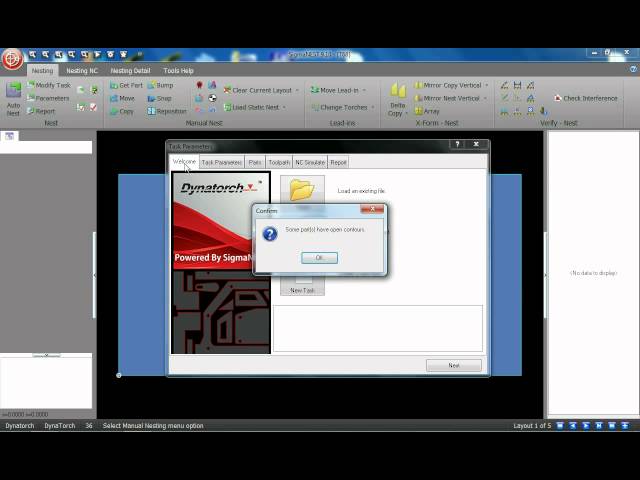Click the SigmaNEST red application orb

[12, 60]
